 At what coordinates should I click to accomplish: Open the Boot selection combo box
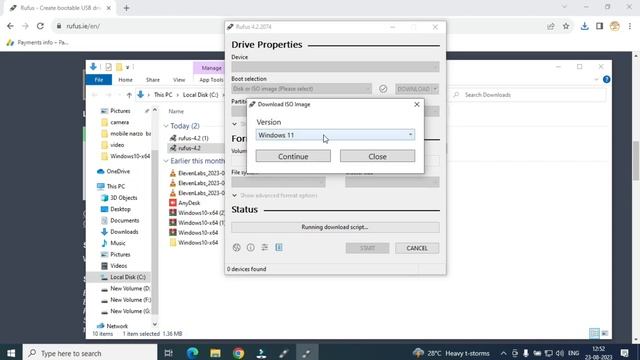pyautogui.click(x=302, y=89)
